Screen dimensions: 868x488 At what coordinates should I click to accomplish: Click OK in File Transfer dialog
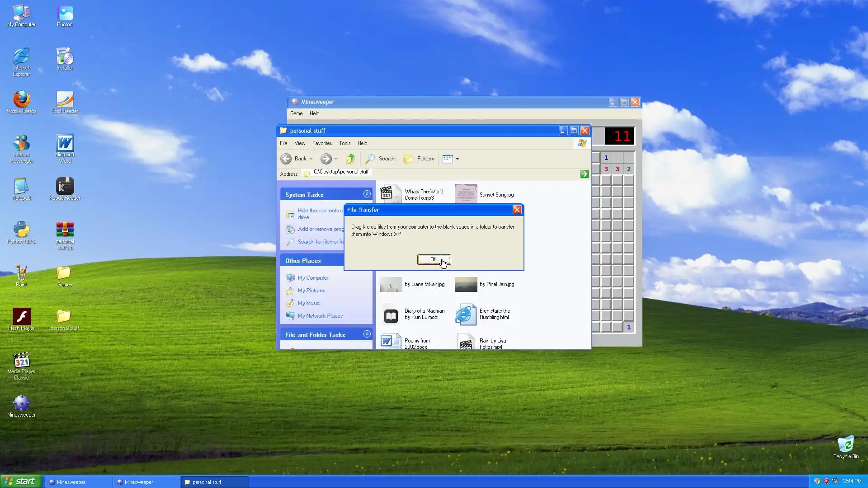[x=434, y=259]
